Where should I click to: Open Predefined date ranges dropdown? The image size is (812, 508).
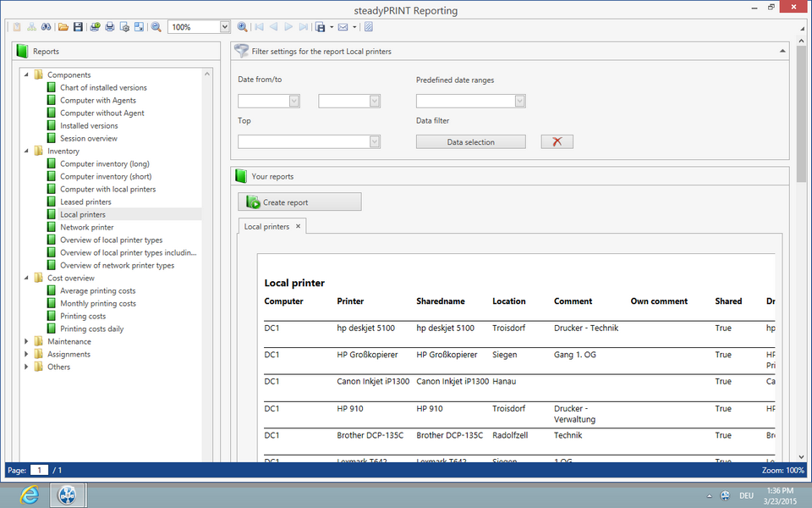click(x=520, y=101)
